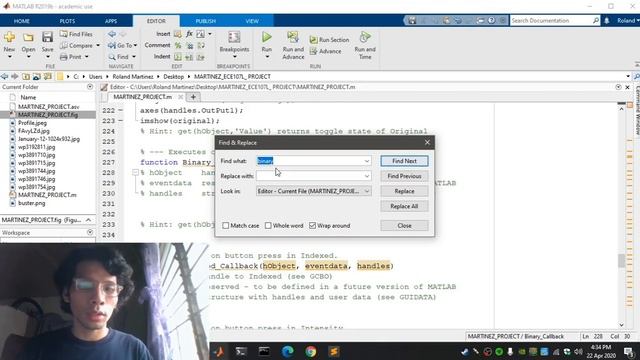The width and height of the screenshot is (640, 360).
Task: Click the quick access save icon
Action: tap(412, 20)
